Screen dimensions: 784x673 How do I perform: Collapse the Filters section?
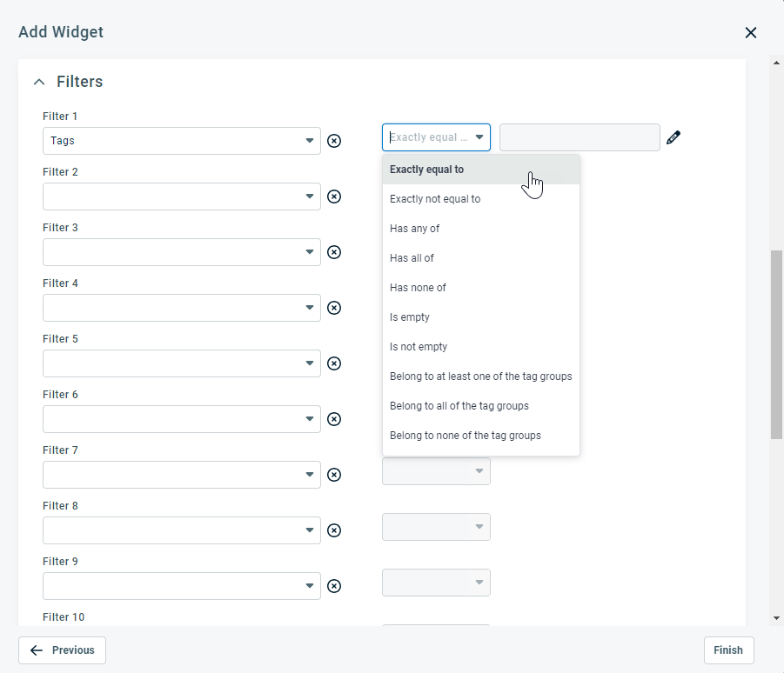pyautogui.click(x=38, y=82)
